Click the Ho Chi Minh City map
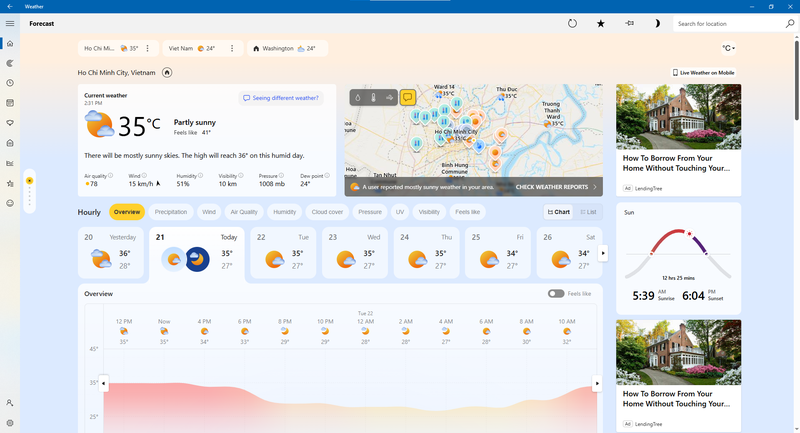The height and width of the screenshot is (433, 800). point(473,140)
